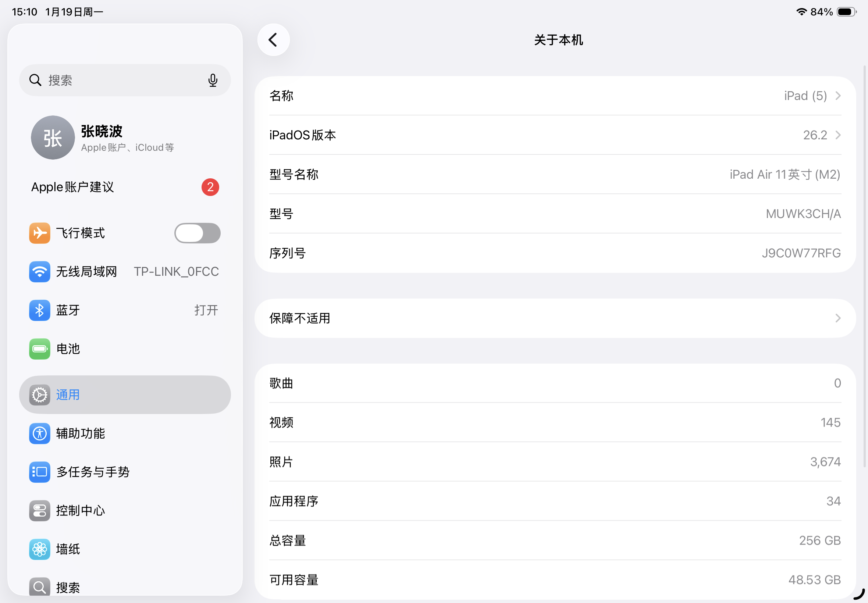Tap the date 1月19日周一 in status bar
Viewport: 868px width, 603px height.
(74, 12)
